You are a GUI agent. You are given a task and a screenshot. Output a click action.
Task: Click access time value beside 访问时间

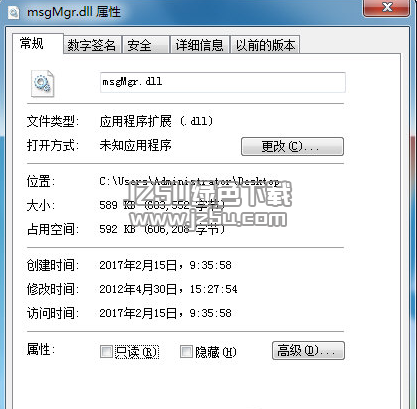[165, 313]
